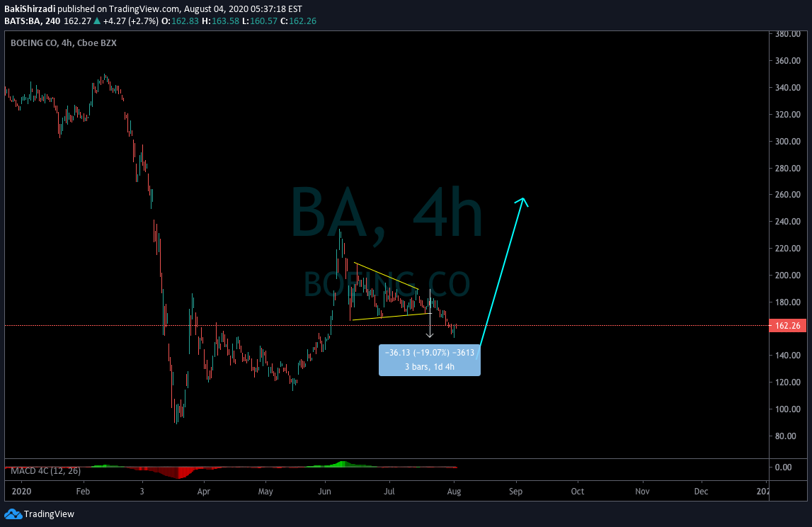812x527 pixels.
Task: Click the blue measurement box -36.13 (-19.07%)
Action: pos(429,360)
